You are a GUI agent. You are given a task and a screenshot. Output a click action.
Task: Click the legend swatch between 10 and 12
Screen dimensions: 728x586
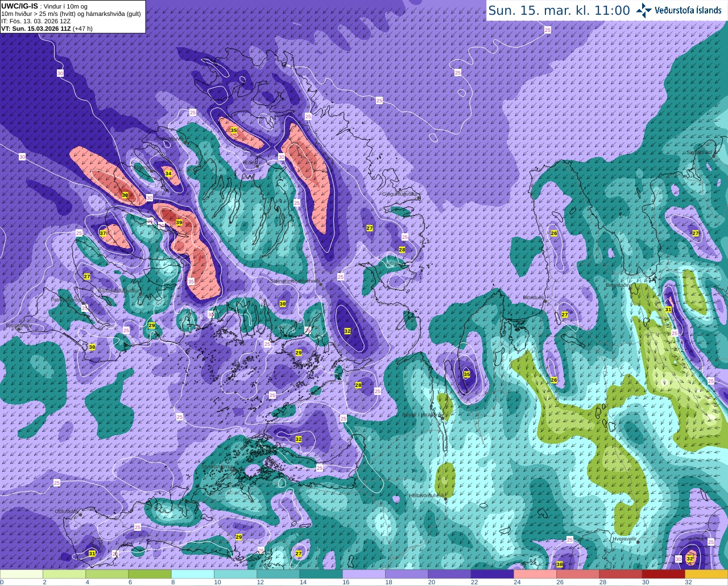pos(235,574)
